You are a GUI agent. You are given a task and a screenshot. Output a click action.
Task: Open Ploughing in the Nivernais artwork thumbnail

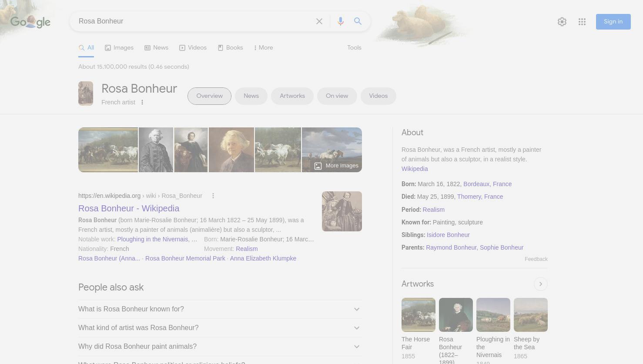pyautogui.click(x=493, y=315)
